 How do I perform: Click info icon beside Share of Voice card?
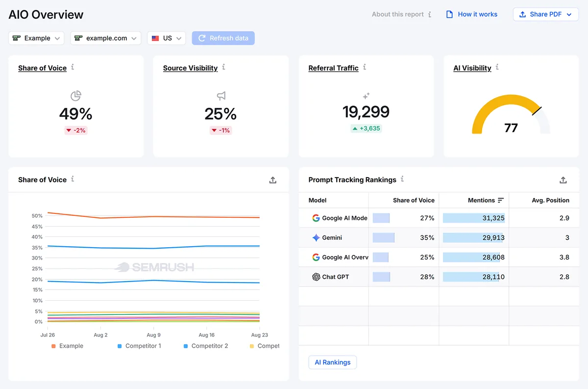tap(73, 67)
